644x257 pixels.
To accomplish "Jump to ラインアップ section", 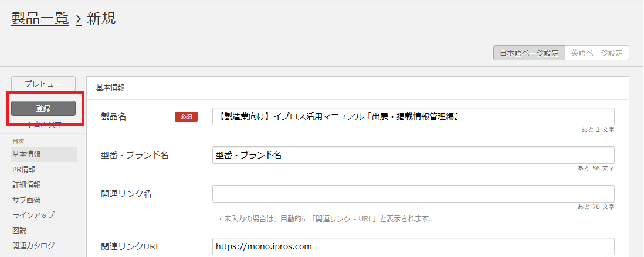I will click(33, 215).
